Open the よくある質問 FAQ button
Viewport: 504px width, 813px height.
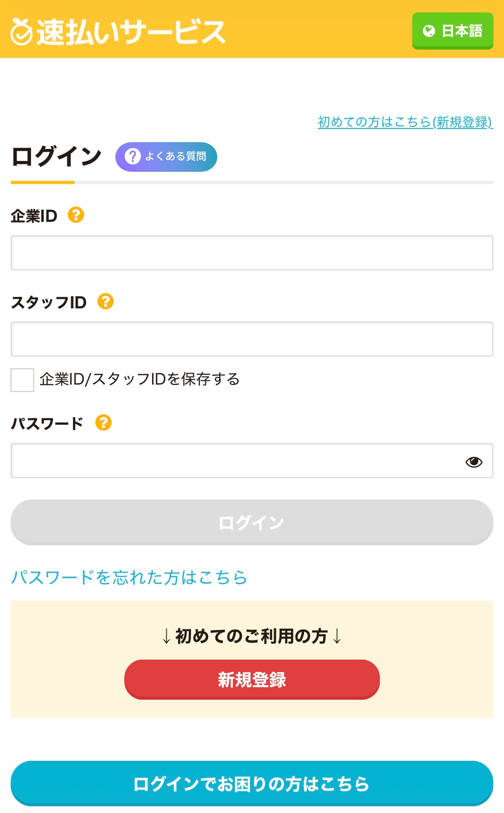pos(166,157)
